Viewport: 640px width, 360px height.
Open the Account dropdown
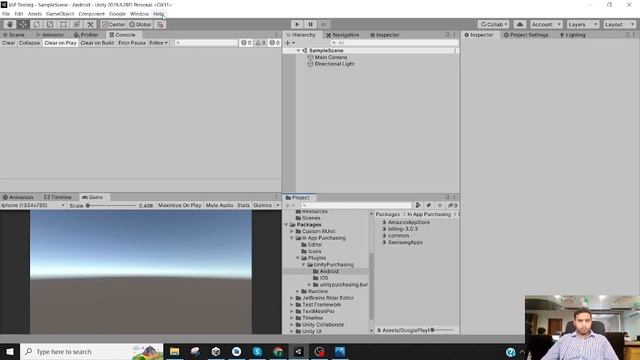click(x=546, y=24)
